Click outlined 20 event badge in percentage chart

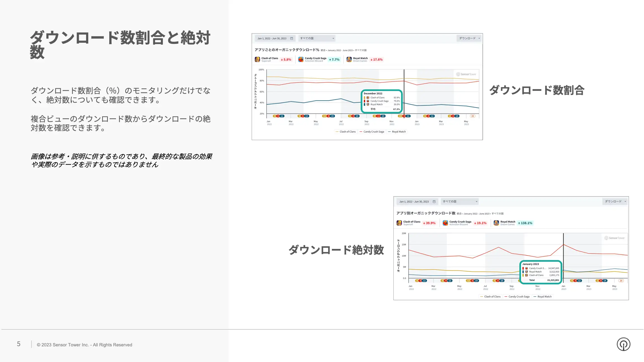point(473,116)
